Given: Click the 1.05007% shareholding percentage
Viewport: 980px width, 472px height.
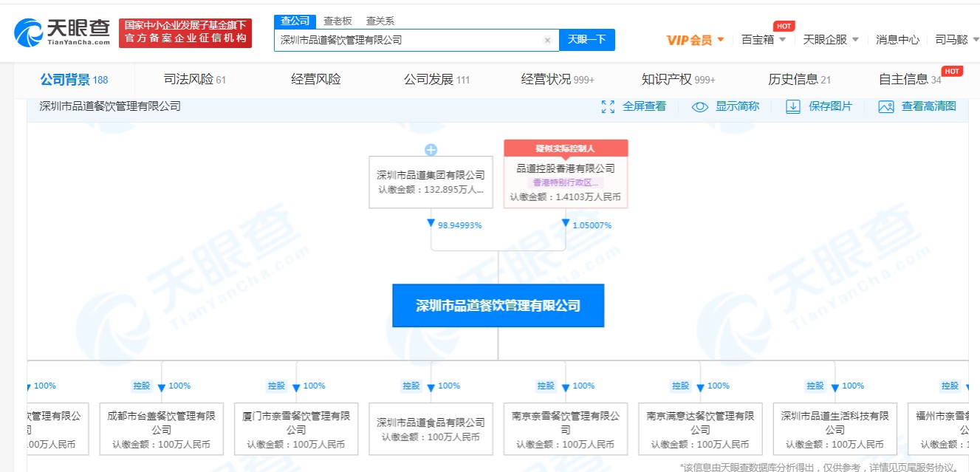Looking at the screenshot, I should click(x=592, y=225).
